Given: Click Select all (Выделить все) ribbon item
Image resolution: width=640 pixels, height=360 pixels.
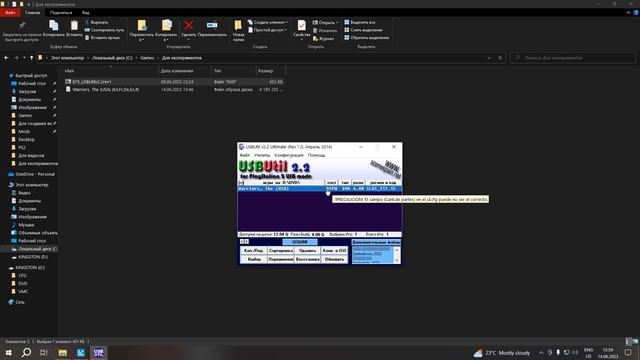Looking at the screenshot, I should 360,22.
